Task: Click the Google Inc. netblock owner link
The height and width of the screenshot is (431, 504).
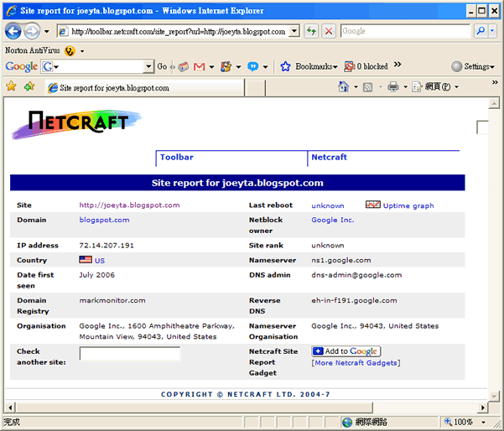Action: [332, 220]
